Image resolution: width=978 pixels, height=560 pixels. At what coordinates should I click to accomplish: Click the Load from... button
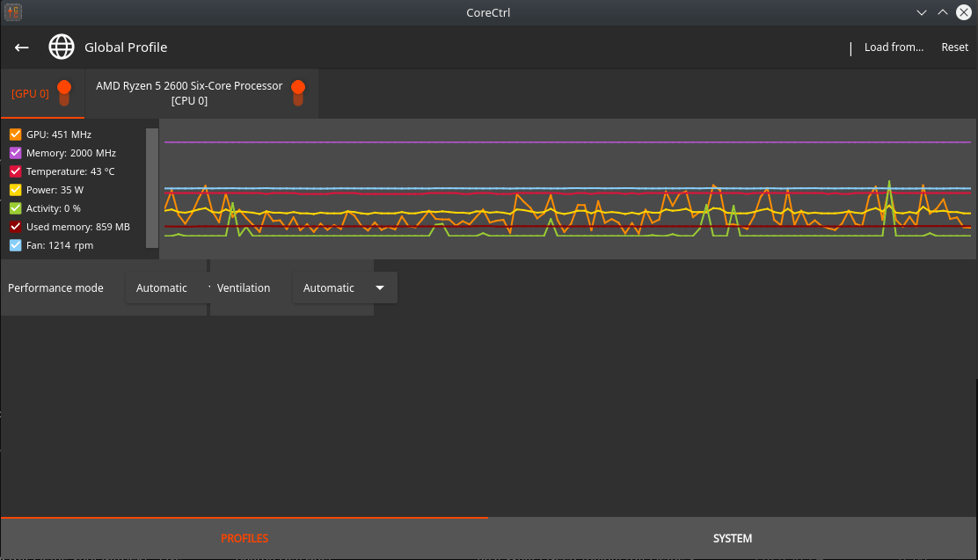click(894, 47)
